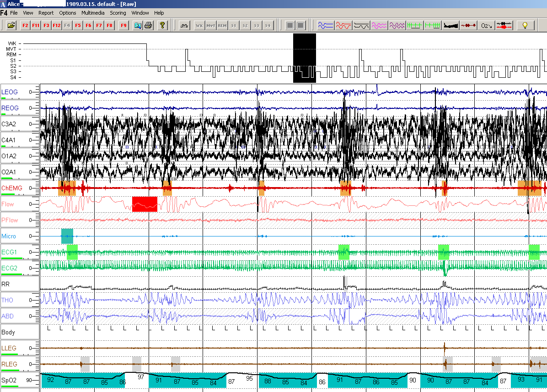The height and width of the screenshot is (392, 547).
Task: Click the F3 toolbar button
Action: coord(46,26)
